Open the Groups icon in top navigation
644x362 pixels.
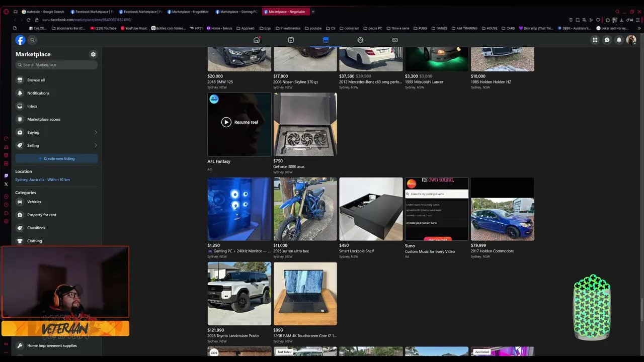pos(360,40)
